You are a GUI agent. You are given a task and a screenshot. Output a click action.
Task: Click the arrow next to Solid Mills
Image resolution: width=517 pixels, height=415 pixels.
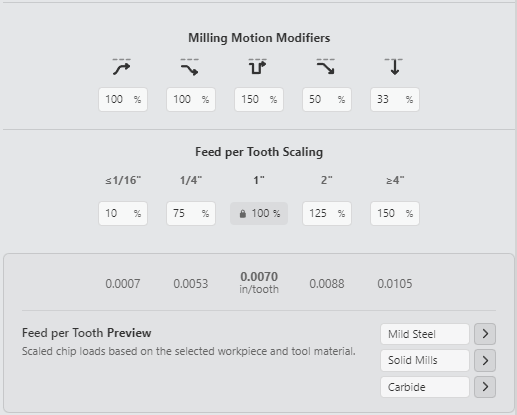click(x=485, y=360)
